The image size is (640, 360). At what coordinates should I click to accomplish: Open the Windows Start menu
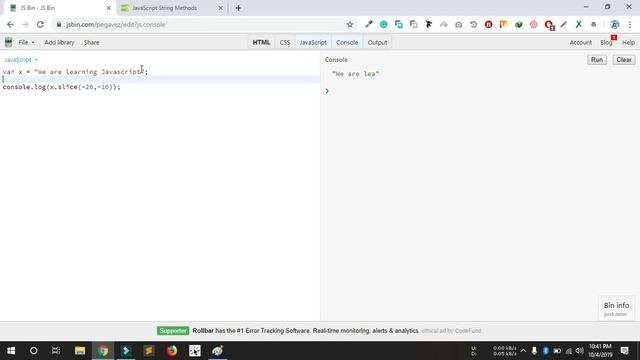point(11,351)
